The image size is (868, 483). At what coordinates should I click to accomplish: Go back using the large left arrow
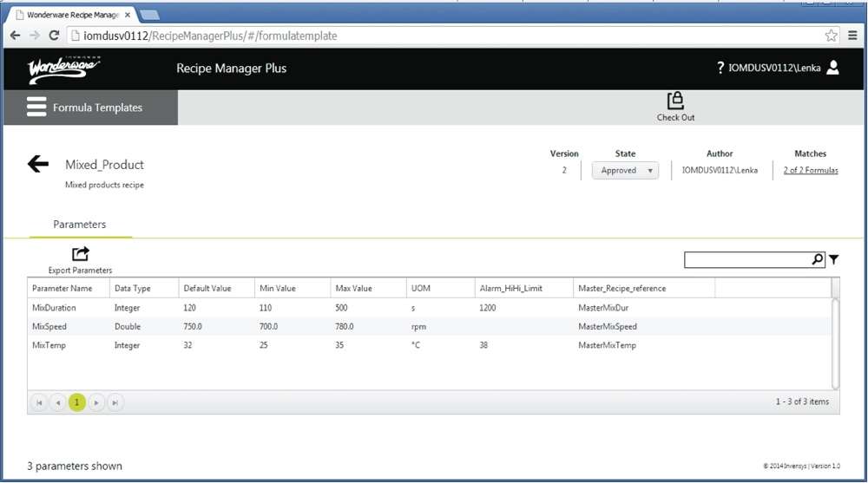pos(38,164)
